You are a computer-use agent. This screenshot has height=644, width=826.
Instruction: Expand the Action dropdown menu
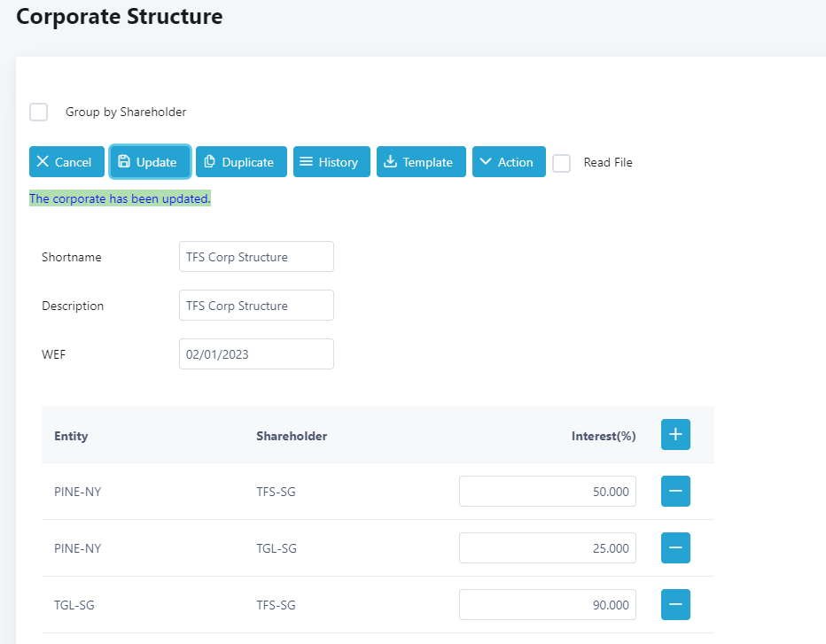point(508,162)
